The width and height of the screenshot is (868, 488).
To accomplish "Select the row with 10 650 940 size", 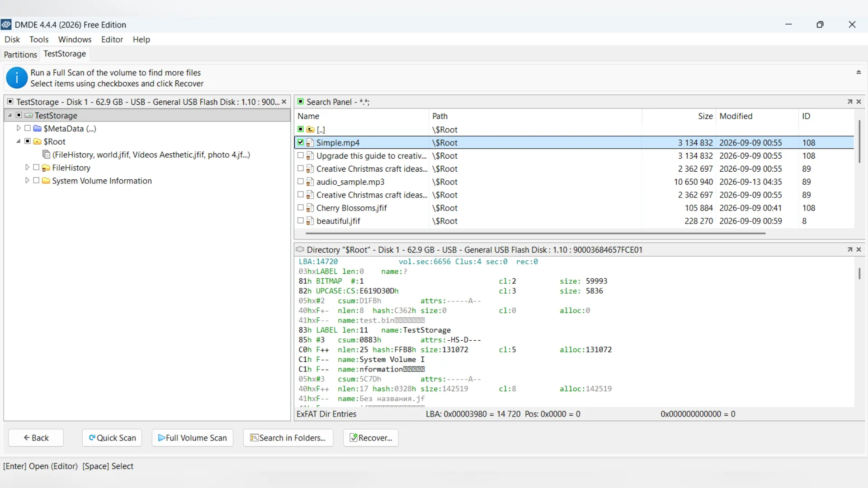I will click(x=574, y=182).
